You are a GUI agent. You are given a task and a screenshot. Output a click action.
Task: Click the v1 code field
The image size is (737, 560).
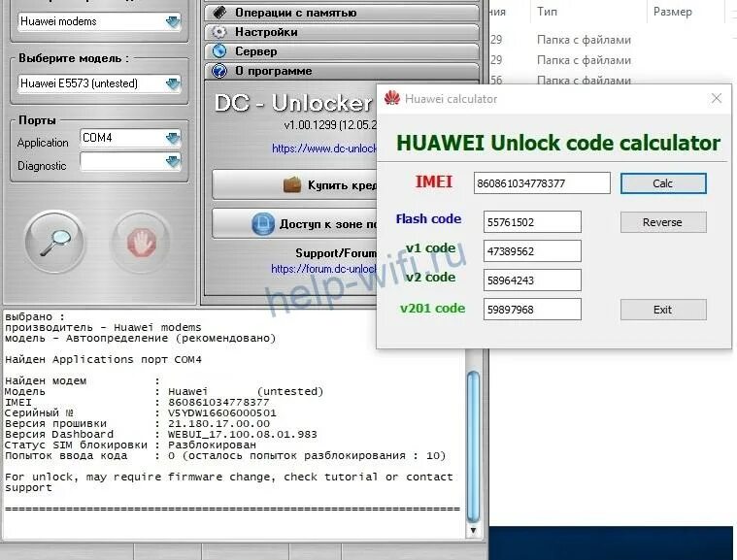tap(532, 250)
